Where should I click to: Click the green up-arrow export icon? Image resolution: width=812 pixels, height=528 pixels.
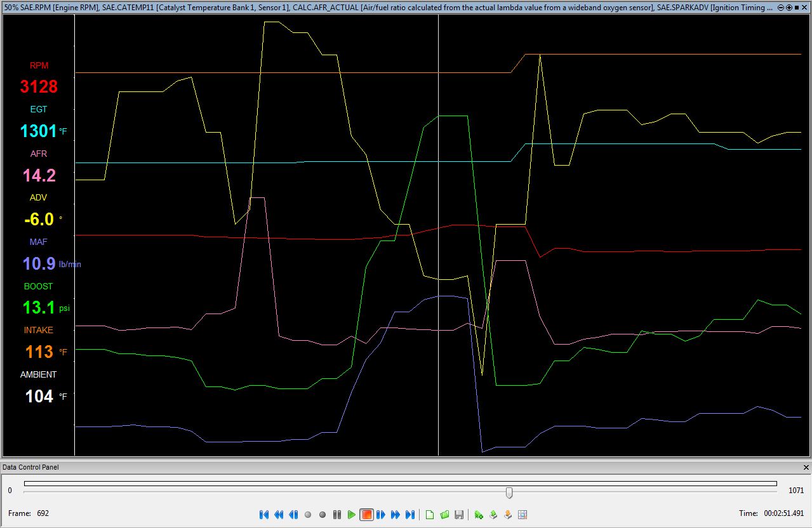[493, 515]
